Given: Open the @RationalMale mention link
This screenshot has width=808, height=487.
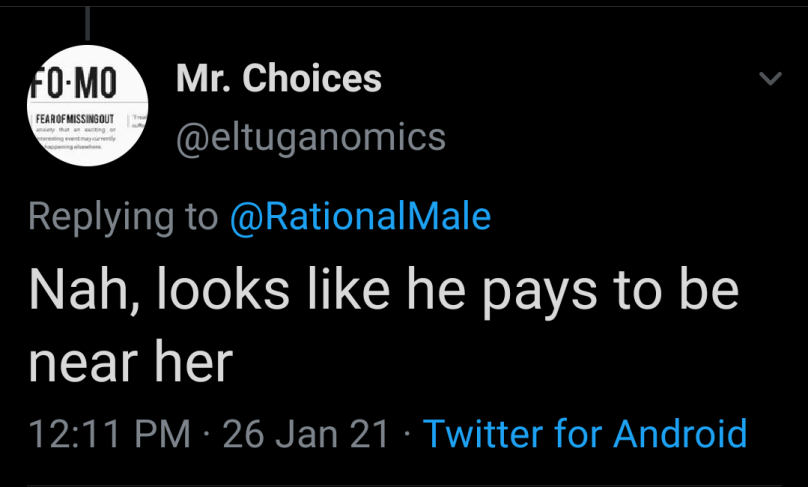Looking at the screenshot, I should [x=360, y=216].
